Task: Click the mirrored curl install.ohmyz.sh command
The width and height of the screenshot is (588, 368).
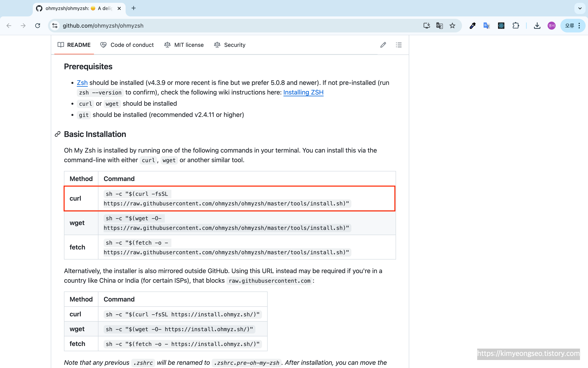Action: pos(183,314)
